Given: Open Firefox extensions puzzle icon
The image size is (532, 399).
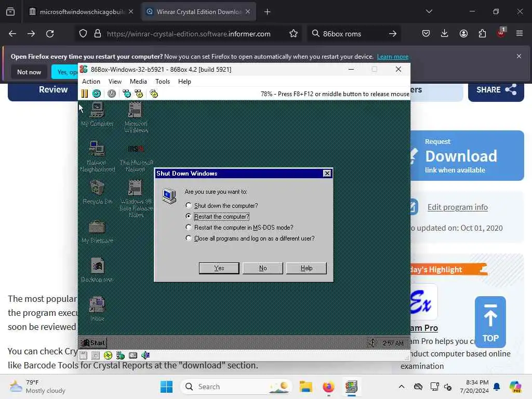Looking at the screenshot, I should (x=482, y=34).
